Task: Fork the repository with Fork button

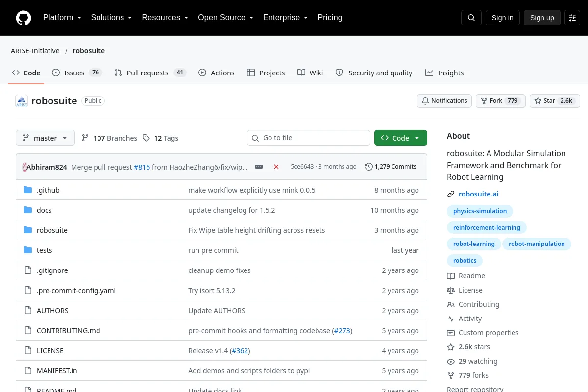Action: click(x=500, y=101)
